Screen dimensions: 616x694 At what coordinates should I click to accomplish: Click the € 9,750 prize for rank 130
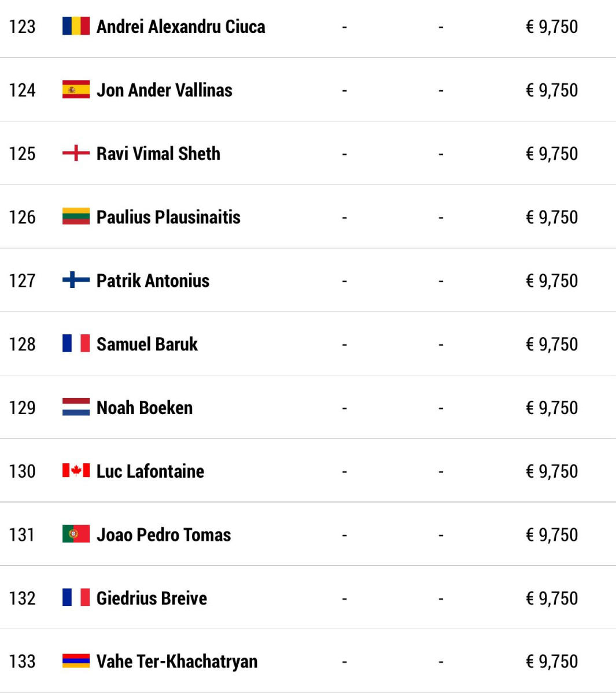552,471
